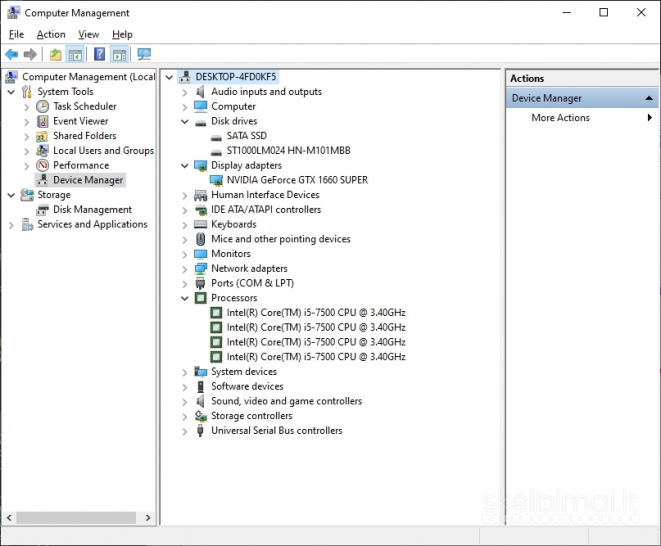Collapse the Disk drives category
This screenshot has width=661, height=546.
coord(185,121)
